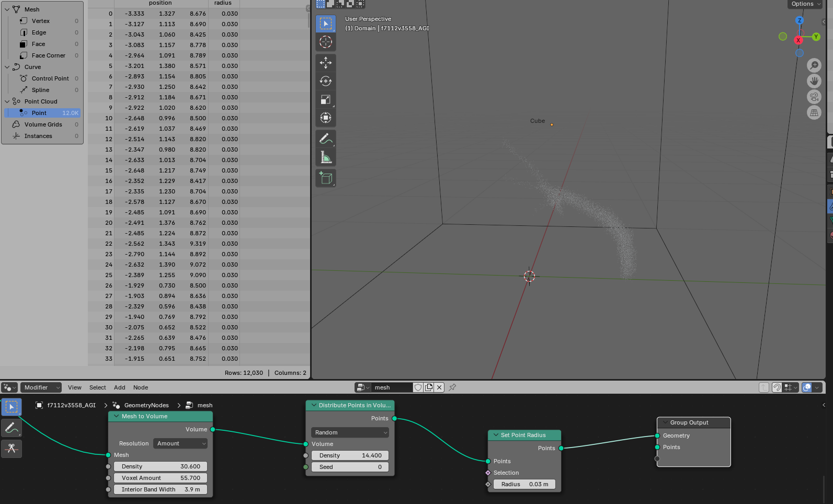Collapse the Point Cloud domain tree
Image resolution: width=833 pixels, height=504 pixels.
[7, 101]
